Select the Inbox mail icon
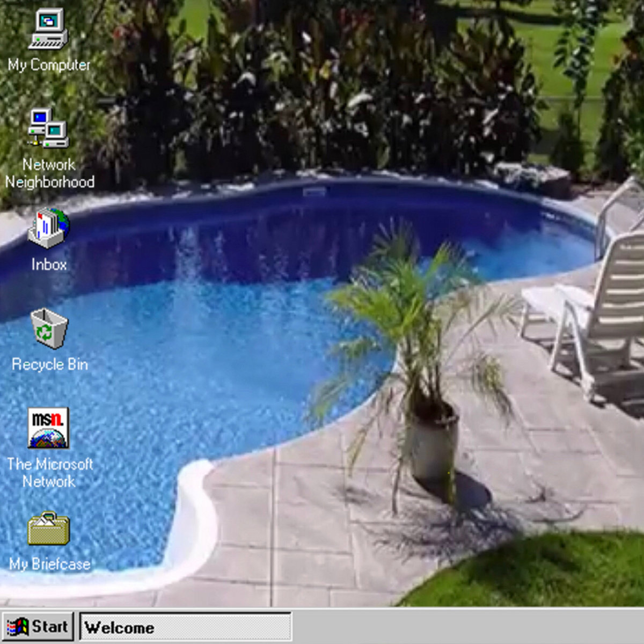 [48, 228]
